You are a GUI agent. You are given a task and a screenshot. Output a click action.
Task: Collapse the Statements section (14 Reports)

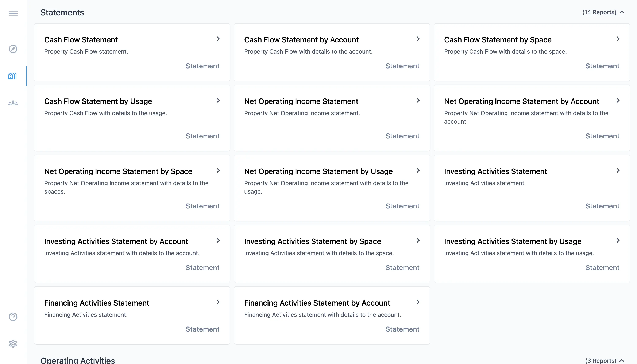pyautogui.click(x=622, y=12)
